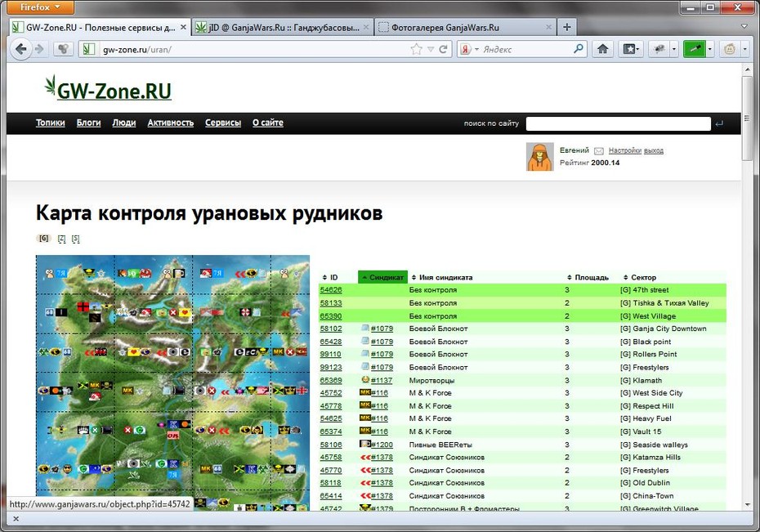760x532 pixels.
Task: Switch to the GW-Zone.RU tab
Action: point(100,28)
